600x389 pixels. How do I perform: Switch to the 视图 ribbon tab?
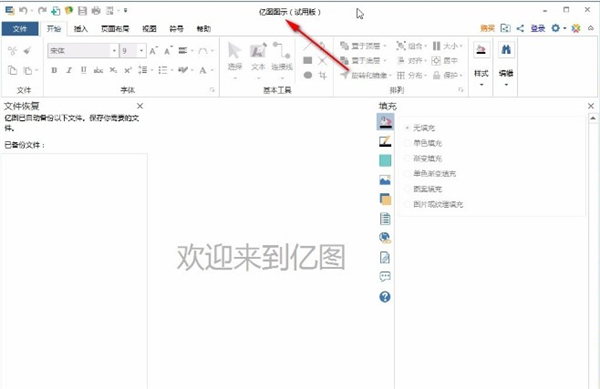[149, 29]
